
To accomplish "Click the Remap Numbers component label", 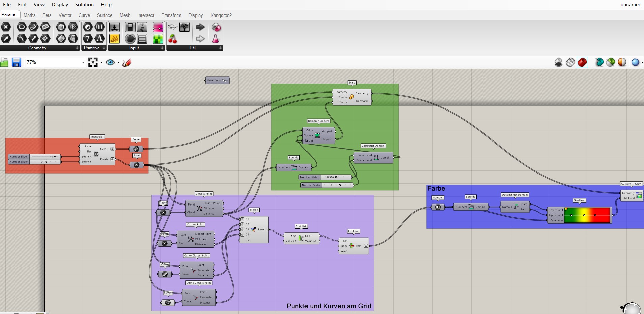I will pyautogui.click(x=318, y=121).
